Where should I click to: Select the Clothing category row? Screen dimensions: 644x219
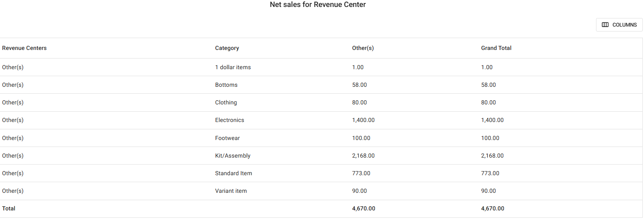tap(226, 103)
